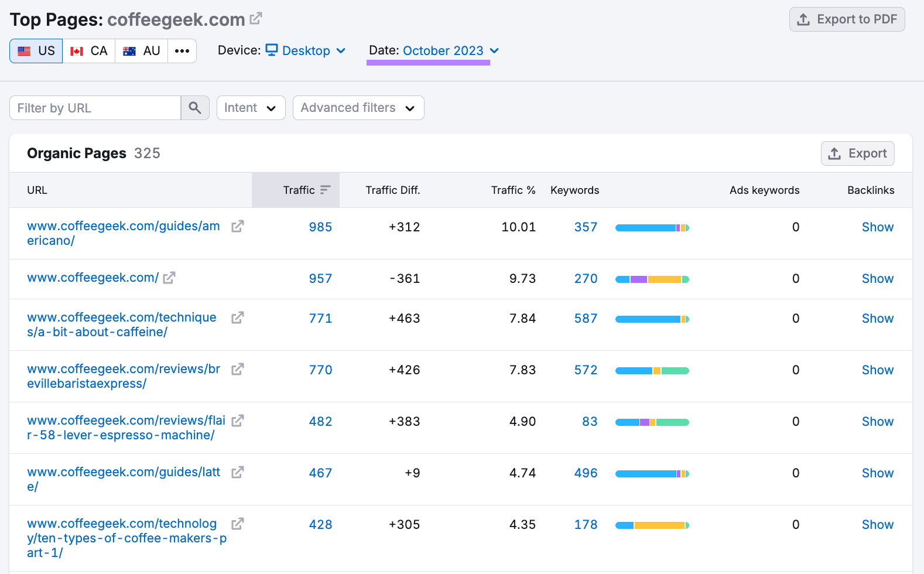Click the Traffic column sort icon

click(x=325, y=190)
